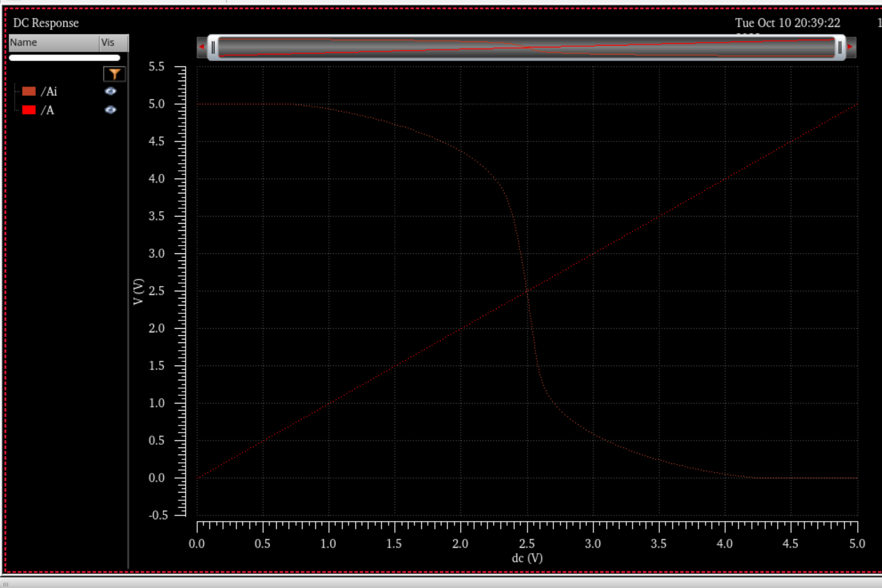Click the left handle of the zoom strip

tap(213, 47)
